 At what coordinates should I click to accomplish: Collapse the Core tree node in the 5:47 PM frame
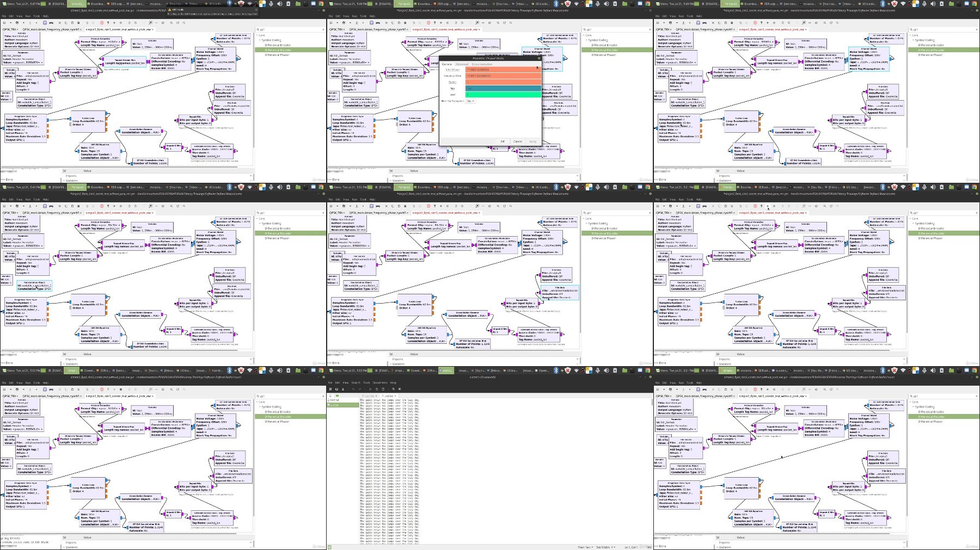(257, 35)
